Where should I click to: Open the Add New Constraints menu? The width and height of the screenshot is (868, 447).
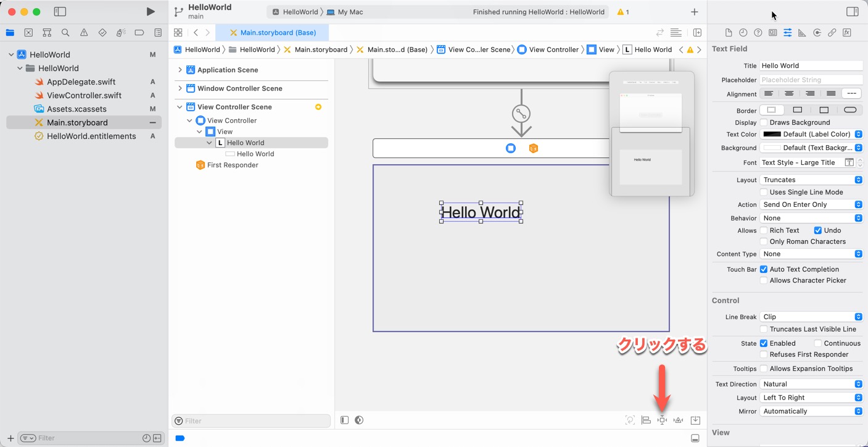662,420
